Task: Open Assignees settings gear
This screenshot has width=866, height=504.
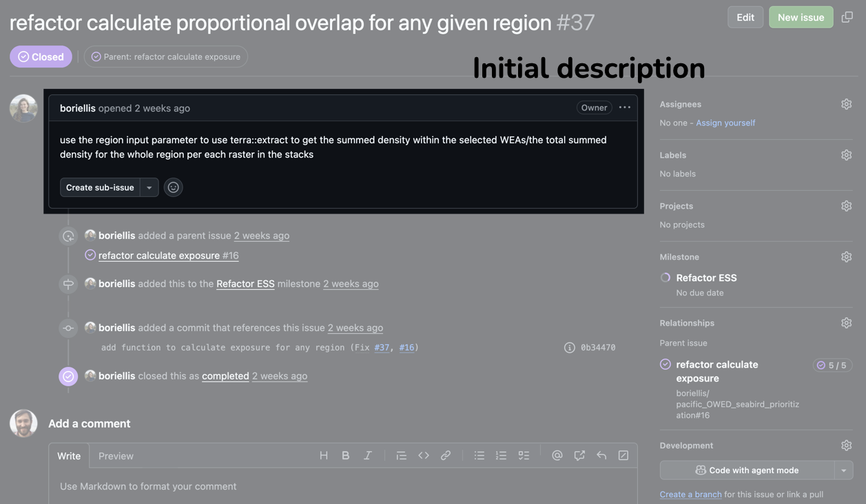Action: click(x=846, y=104)
